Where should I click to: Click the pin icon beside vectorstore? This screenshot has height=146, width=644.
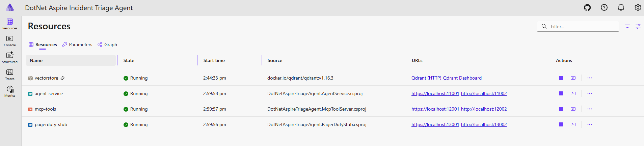62,78
